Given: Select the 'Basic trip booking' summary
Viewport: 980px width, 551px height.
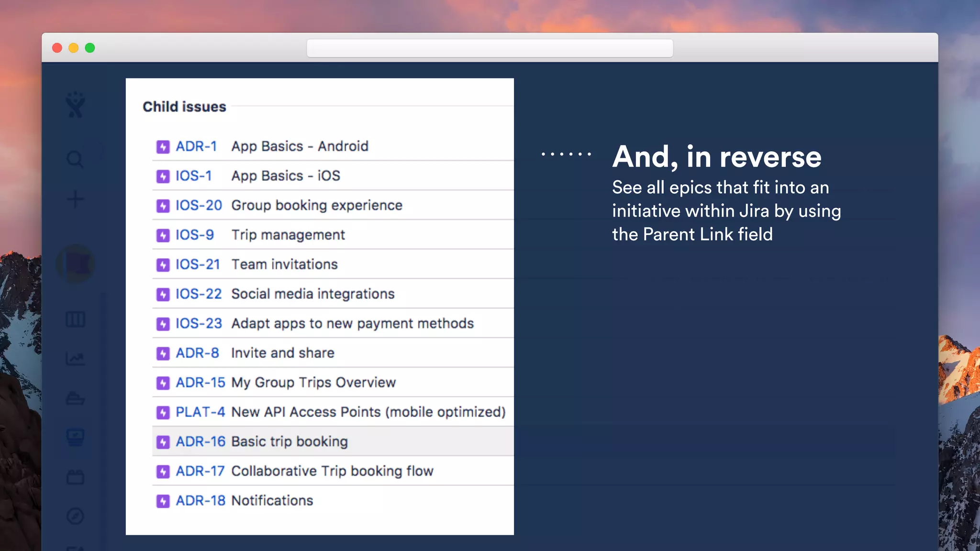Looking at the screenshot, I should click(290, 441).
